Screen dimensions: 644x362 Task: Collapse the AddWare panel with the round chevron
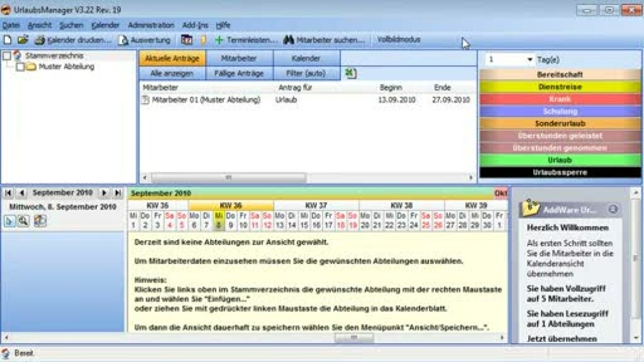tap(612, 210)
